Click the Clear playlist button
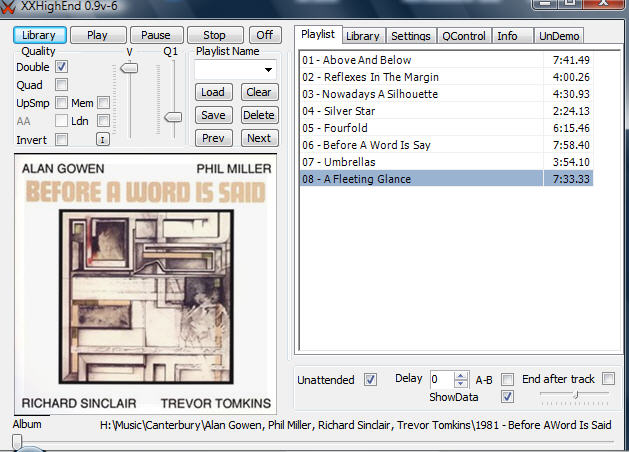 tap(259, 92)
